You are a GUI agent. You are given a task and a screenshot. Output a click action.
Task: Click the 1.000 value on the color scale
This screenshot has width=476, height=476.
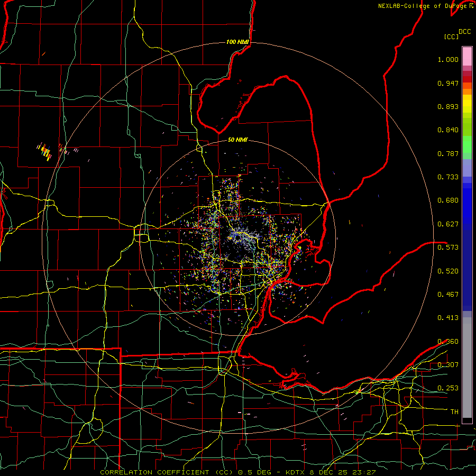448,59
